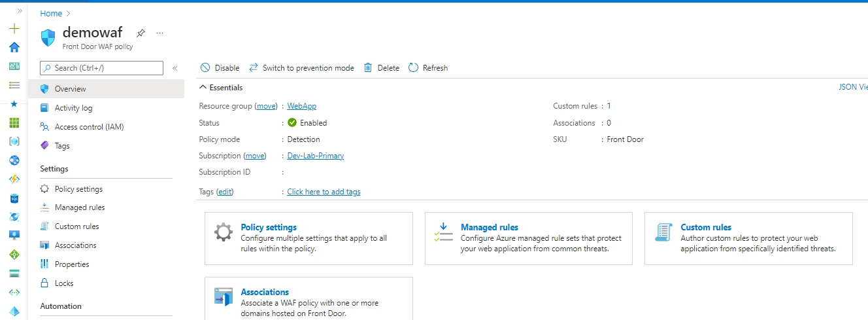Image resolution: width=868 pixels, height=320 pixels.
Task: Click the Refresh toolbar button
Action: point(428,68)
